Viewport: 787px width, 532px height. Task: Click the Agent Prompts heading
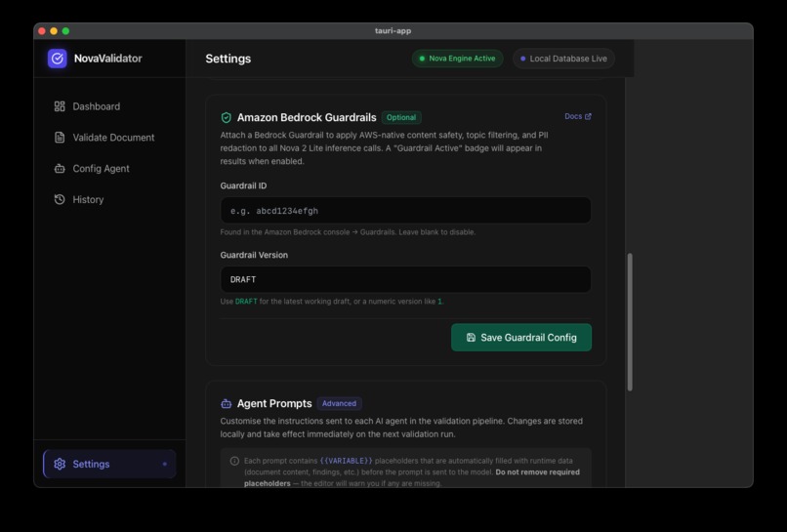(274, 403)
